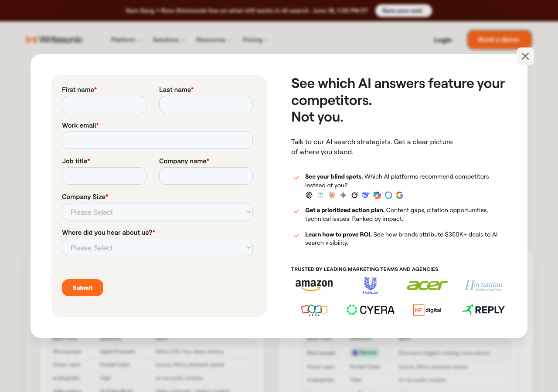Focus the First name field
Image resolution: width=558 pixels, height=392 pixels.
click(104, 105)
